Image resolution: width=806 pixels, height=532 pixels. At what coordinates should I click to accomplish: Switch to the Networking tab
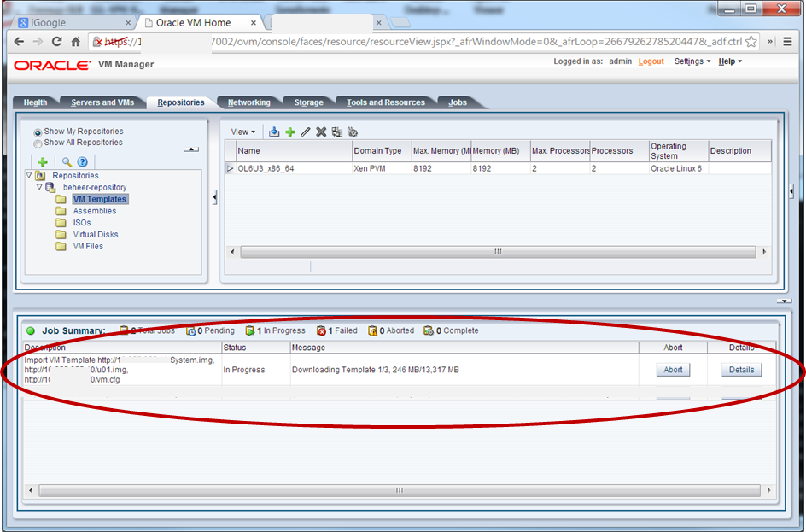[248, 102]
